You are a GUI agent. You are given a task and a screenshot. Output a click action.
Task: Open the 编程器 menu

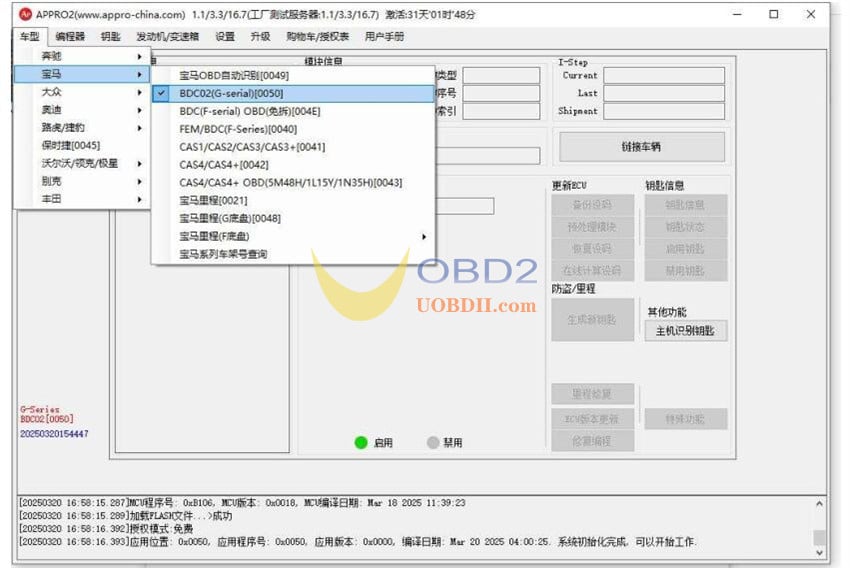pos(70,37)
